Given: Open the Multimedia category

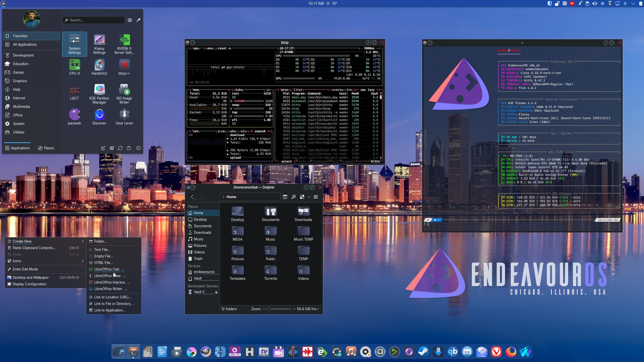Looking at the screenshot, I should pos(32,107).
